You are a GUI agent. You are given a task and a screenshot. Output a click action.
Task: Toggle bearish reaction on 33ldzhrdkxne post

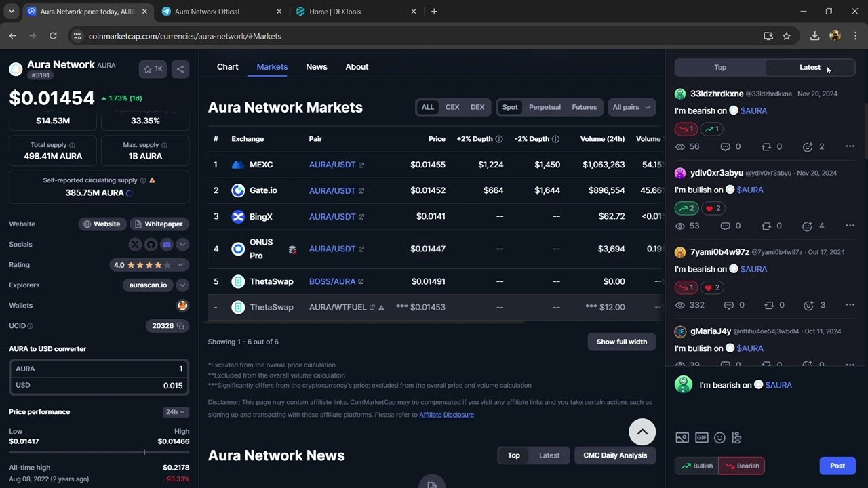(x=686, y=129)
